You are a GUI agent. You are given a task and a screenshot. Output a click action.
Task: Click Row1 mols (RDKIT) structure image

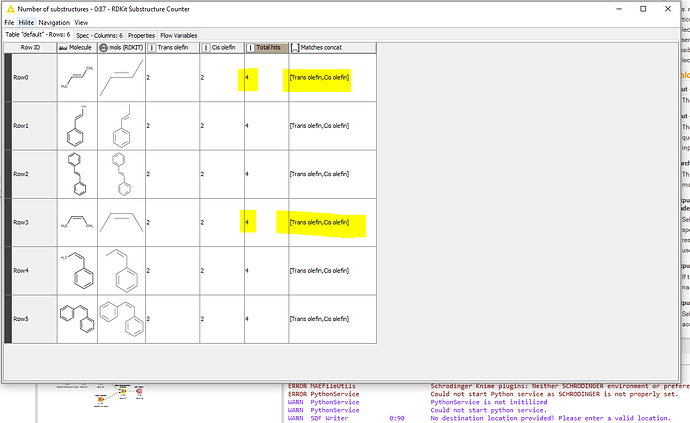121,126
